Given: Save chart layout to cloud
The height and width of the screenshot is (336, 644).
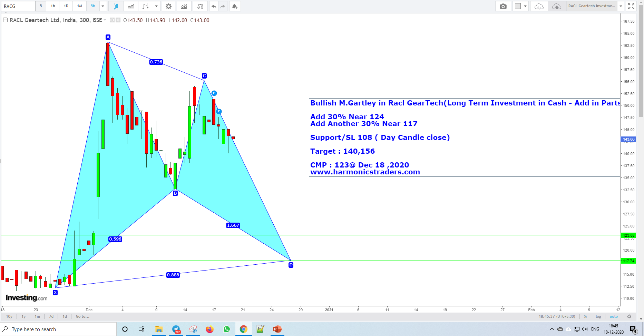Looking at the screenshot, I should [556, 6].
